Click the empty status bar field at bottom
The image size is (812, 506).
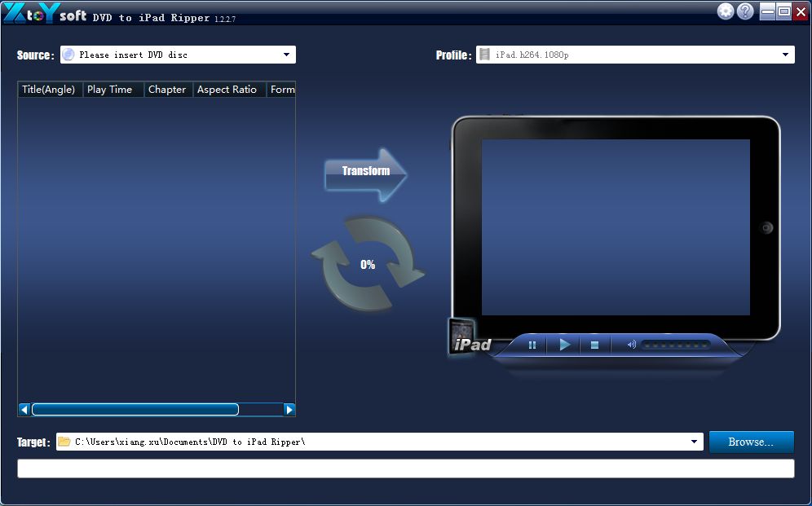click(x=405, y=469)
